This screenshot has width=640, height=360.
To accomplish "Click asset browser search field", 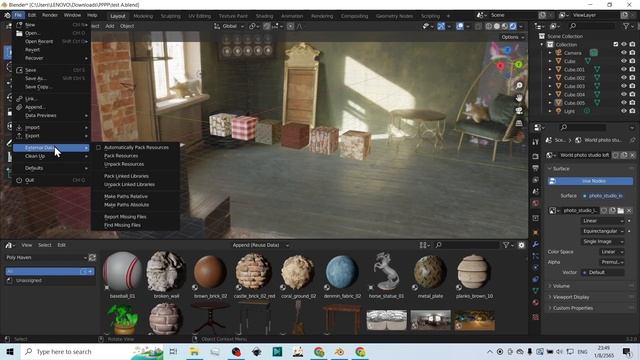I will pyautogui.click(x=467, y=245).
